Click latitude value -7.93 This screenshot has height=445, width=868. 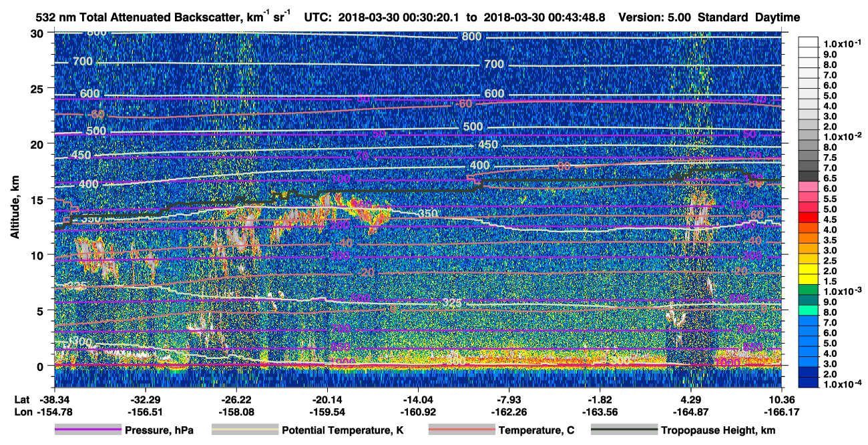(x=509, y=399)
